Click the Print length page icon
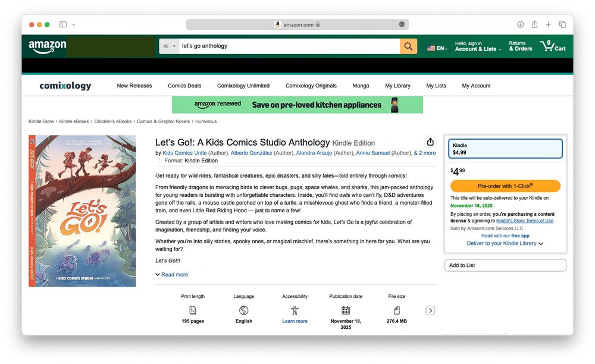Image resolution: width=595 pixels, height=364 pixels. point(193,310)
